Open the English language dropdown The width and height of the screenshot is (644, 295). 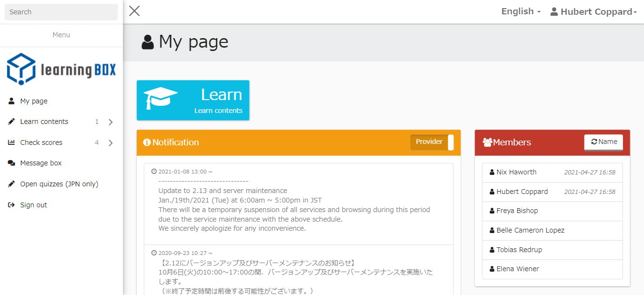coord(521,11)
